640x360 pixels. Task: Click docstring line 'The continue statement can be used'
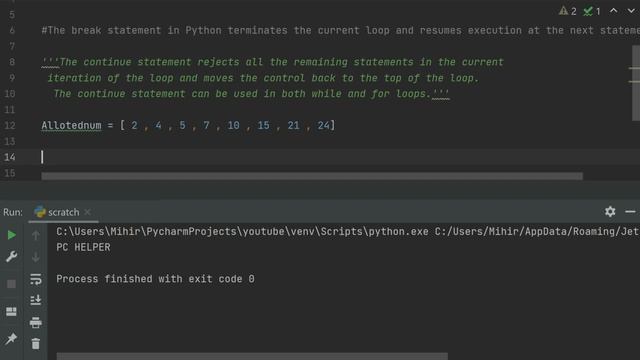coord(251,94)
